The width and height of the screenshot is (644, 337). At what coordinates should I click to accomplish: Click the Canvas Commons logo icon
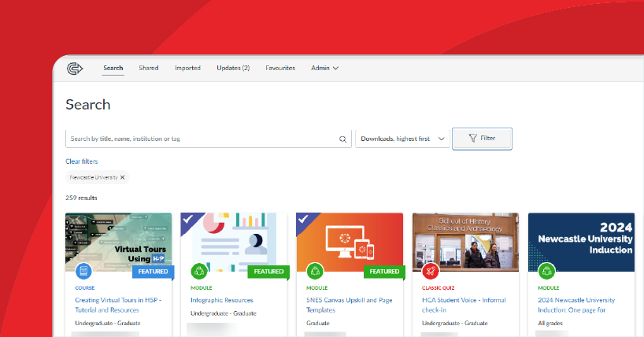(75, 69)
